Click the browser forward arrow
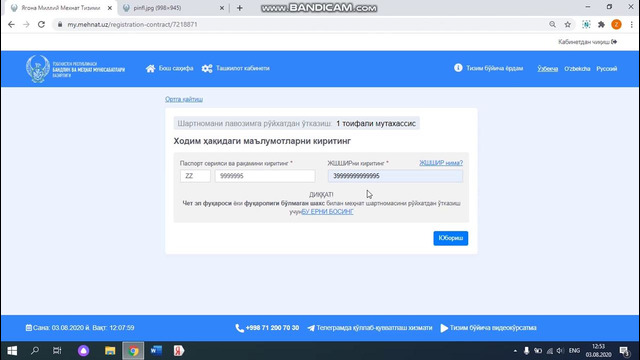 tap(26, 24)
